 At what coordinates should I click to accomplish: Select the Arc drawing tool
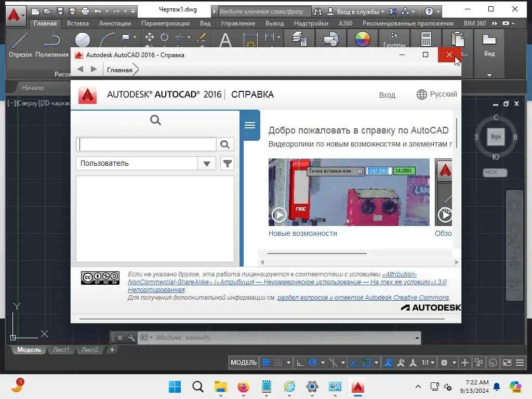[x=108, y=39]
